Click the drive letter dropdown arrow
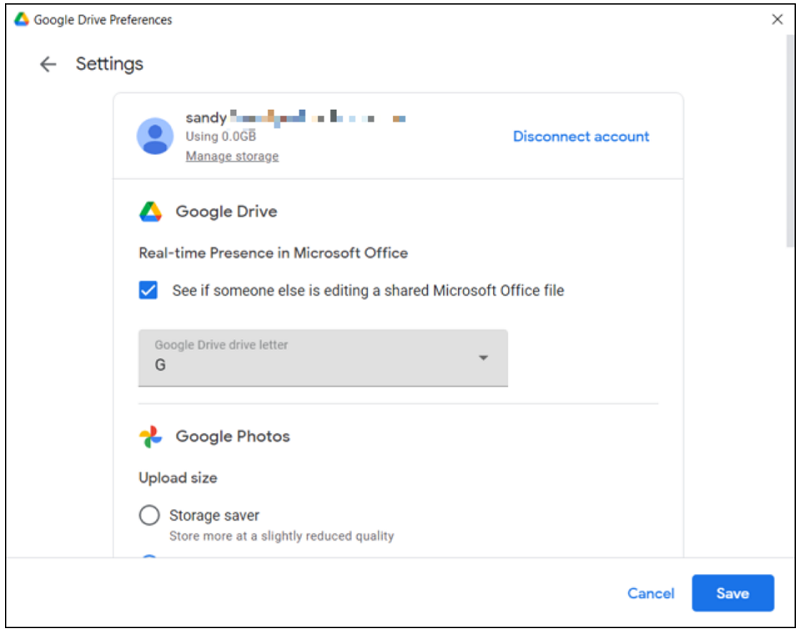The width and height of the screenshot is (800, 634). pos(483,358)
